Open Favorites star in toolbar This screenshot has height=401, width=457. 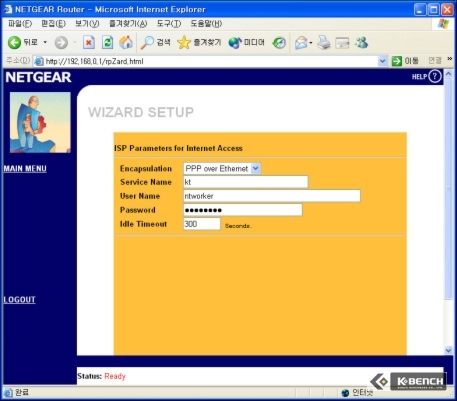(x=184, y=43)
